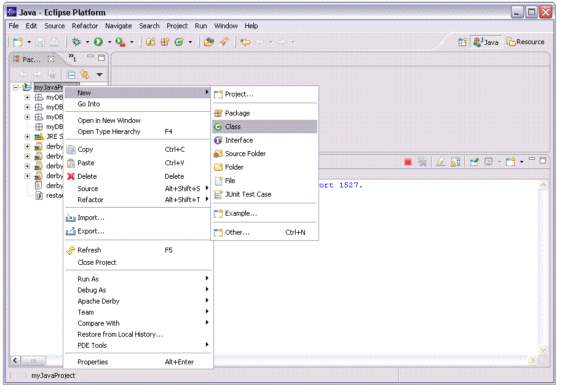Click the Open Perspective icon
This screenshot has height=392, width=562.
pos(462,42)
